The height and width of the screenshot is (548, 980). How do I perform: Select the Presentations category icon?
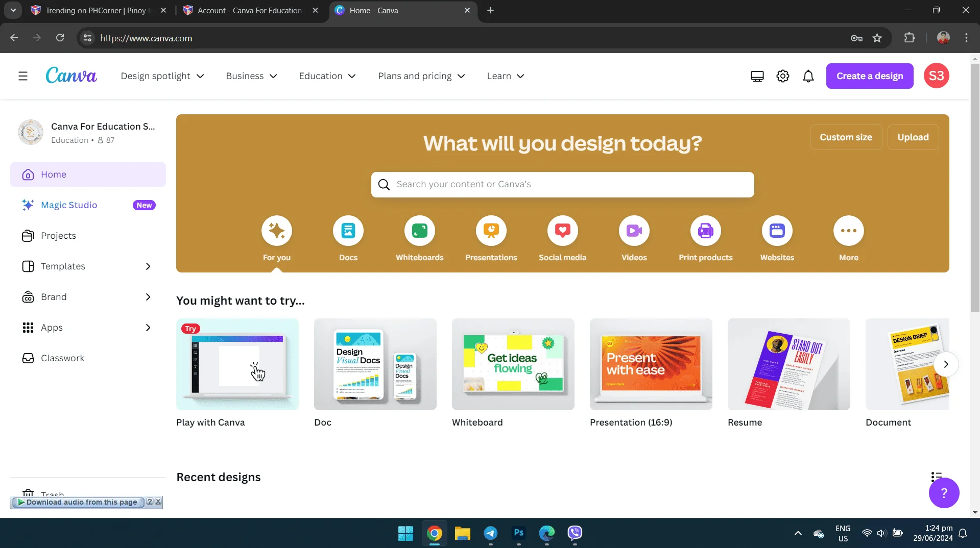point(491,231)
